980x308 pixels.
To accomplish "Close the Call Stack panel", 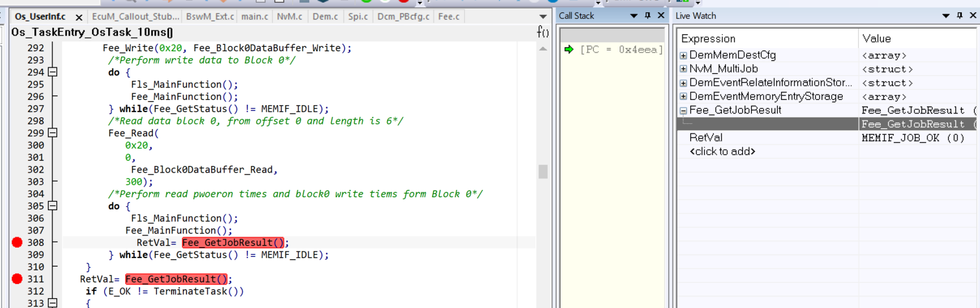I will (660, 16).
